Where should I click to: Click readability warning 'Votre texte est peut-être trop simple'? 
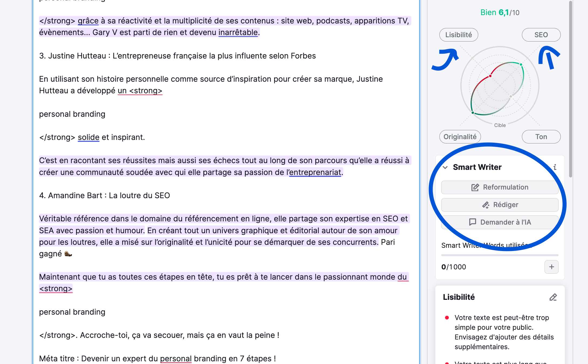pos(504,332)
